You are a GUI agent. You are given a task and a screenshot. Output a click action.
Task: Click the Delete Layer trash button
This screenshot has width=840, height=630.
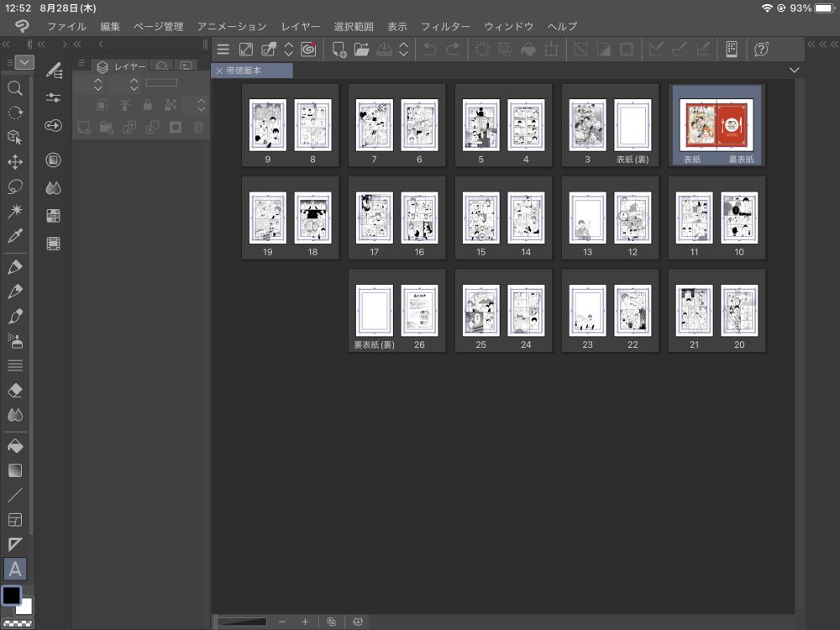click(x=198, y=128)
